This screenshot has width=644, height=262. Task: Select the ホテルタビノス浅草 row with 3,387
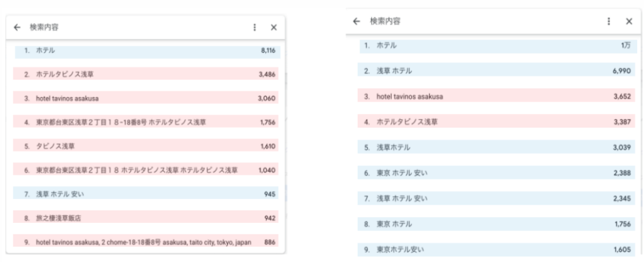(497, 122)
